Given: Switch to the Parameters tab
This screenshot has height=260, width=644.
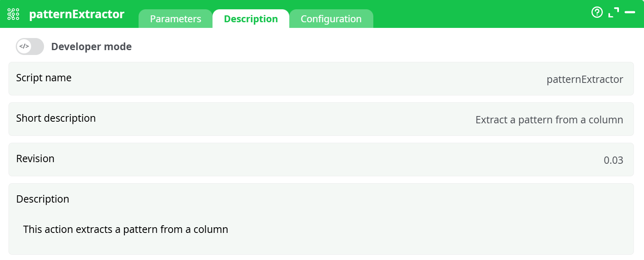Looking at the screenshot, I should [x=175, y=19].
